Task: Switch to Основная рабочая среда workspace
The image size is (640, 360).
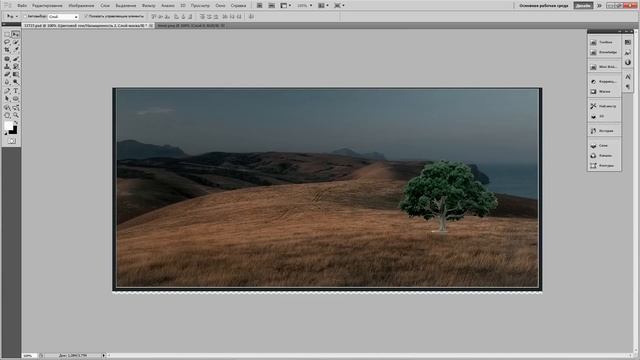Action: click(x=543, y=6)
